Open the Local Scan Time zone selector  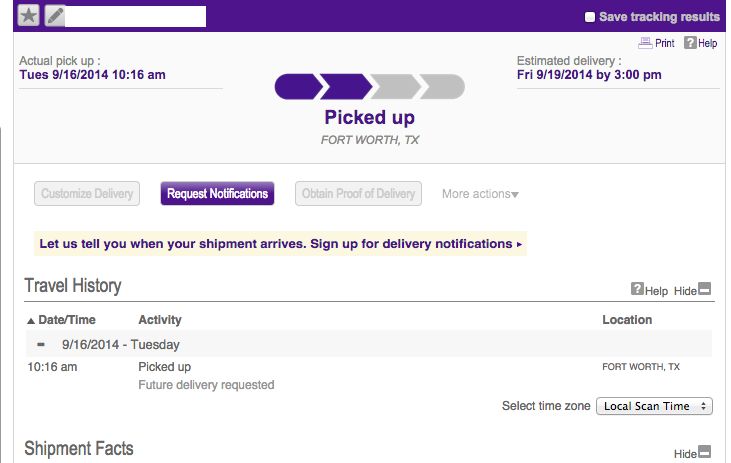pos(653,406)
